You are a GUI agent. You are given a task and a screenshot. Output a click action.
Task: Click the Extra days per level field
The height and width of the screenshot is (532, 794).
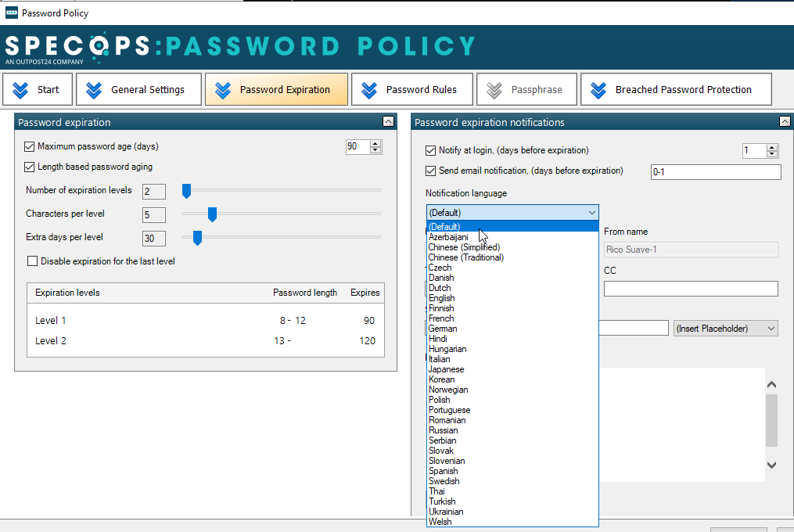pos(154,238)
